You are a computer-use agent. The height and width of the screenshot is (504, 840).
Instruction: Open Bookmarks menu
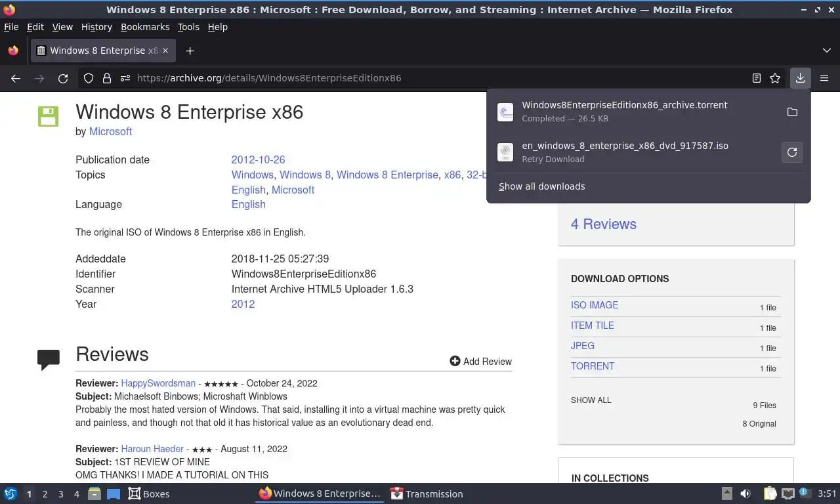145,27
